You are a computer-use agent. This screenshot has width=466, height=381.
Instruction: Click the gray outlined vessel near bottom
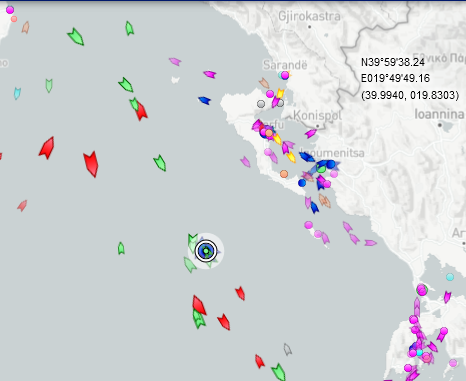coord(287,349)
